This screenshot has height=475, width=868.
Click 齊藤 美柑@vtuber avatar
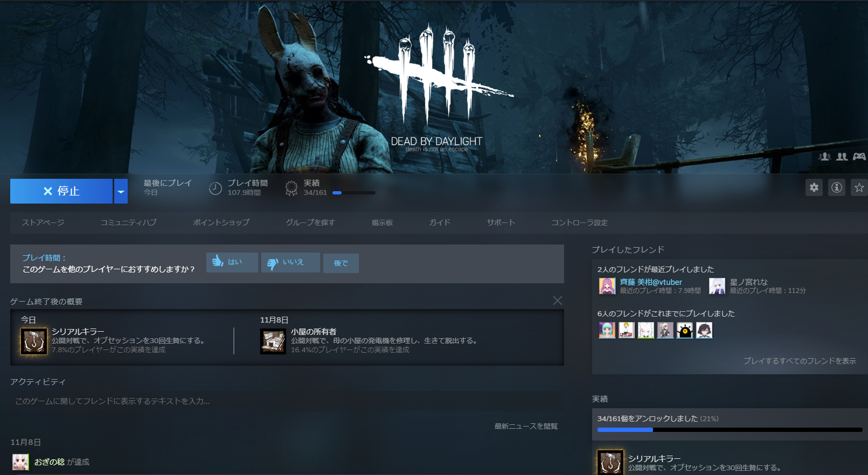[607, 286]
